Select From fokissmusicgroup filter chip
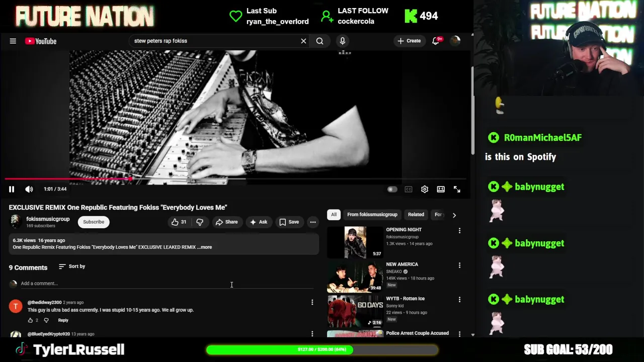 pyautogui.click(x=372, y=215)
